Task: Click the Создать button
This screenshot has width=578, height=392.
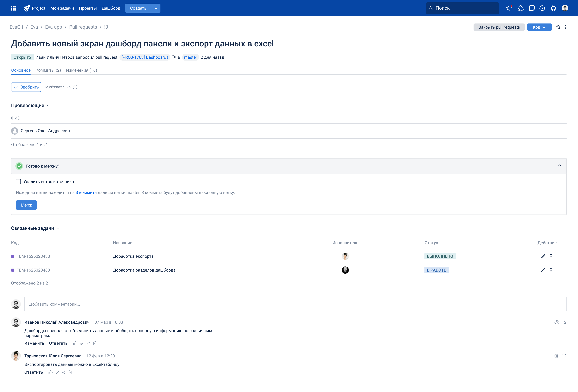Action: pyautogui.click(x=138, y=8)
